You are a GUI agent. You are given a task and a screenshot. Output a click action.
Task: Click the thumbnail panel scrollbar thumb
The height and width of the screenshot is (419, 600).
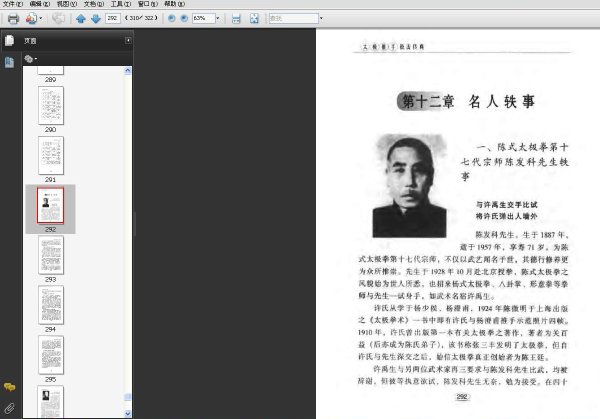128,397
